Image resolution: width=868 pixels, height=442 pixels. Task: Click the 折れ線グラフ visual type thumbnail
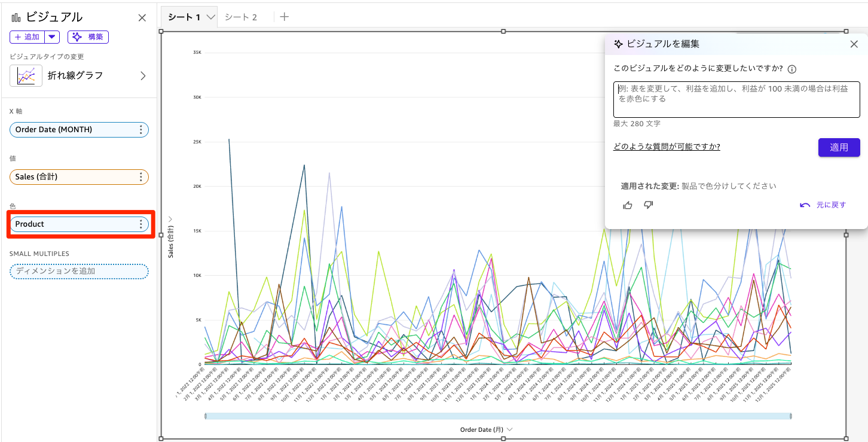[x=26, y=76]
